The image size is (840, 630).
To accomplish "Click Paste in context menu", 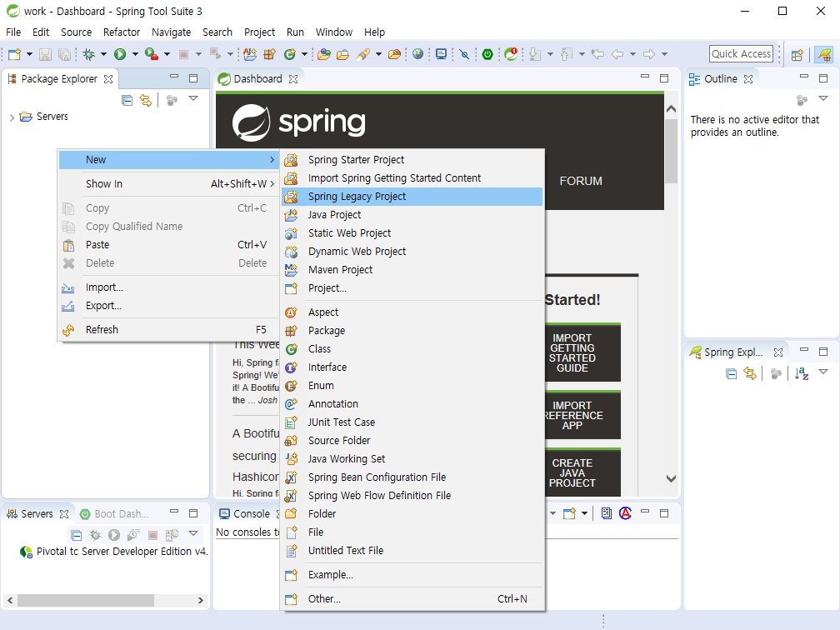I will (168, 245).
